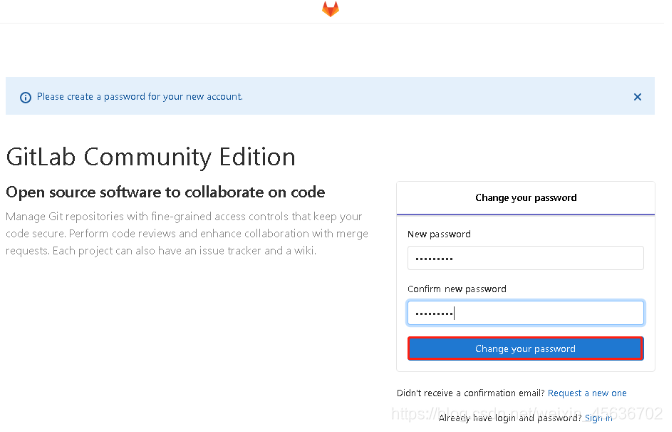Click the info icon in banner
Viewport: 672px width, 432px height.
point(26,99)
